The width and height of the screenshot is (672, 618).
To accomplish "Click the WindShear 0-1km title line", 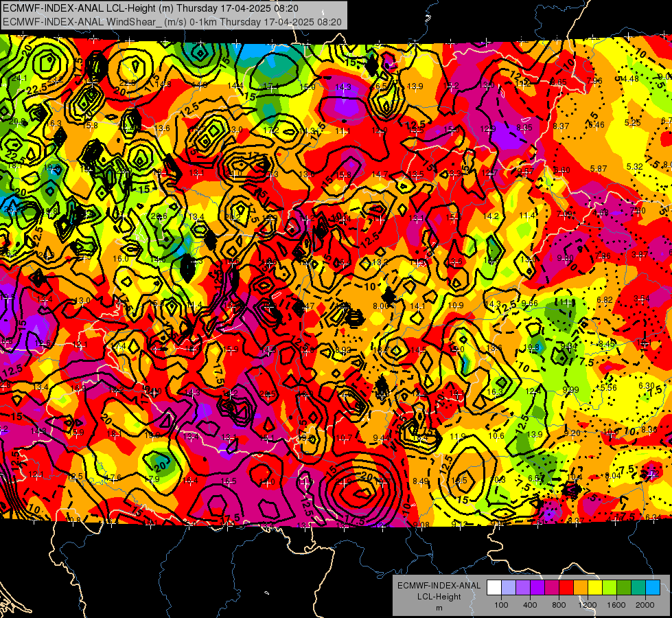I will coord(172,22).
